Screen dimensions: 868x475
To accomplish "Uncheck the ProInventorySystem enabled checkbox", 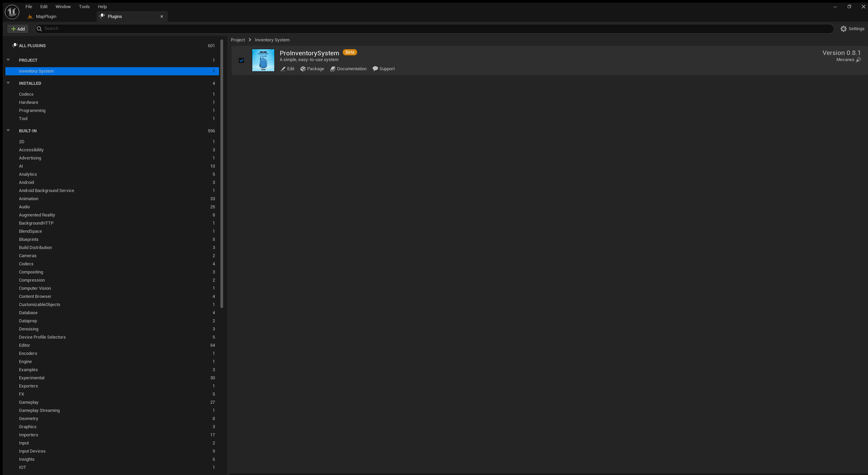I will click(241, 60).
